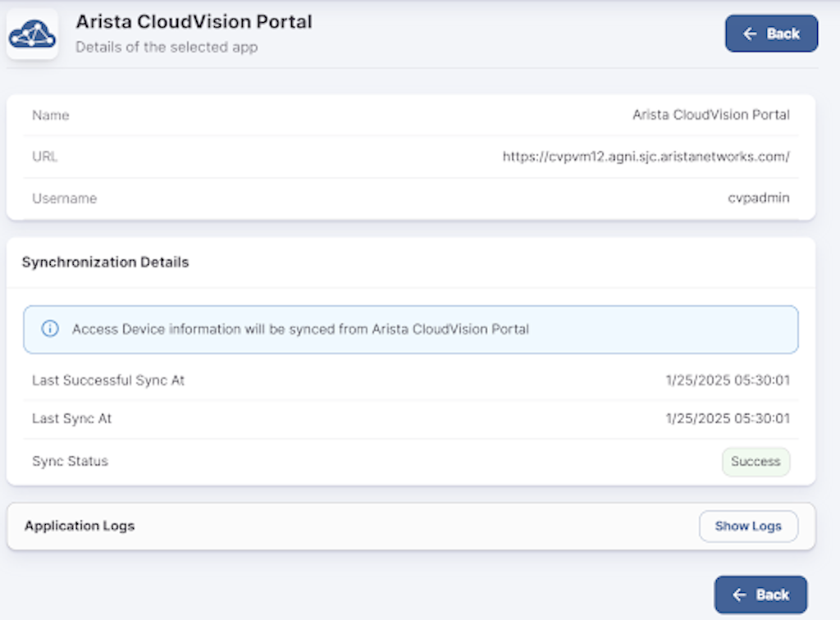Click the left arrow inside the top Back button
This screenshot has height=620, width=840.
coord(749,34)
